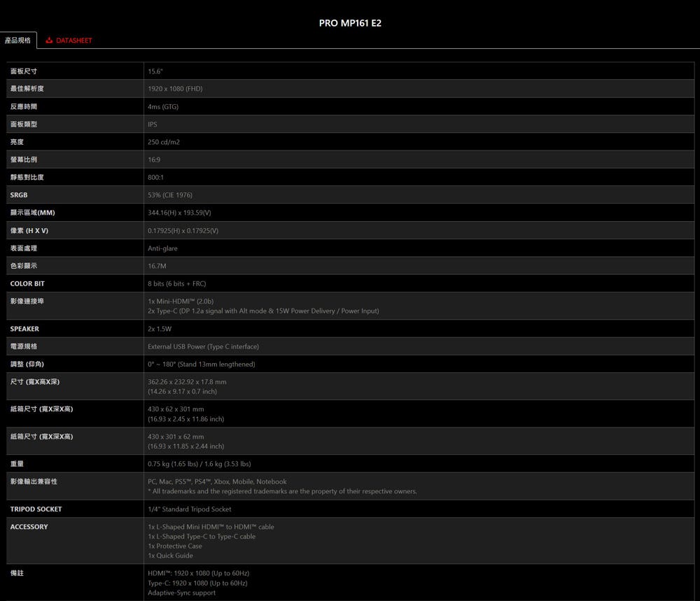Select the 顯示區域(MM) label

pyautogui.click(x=33, y=213)
